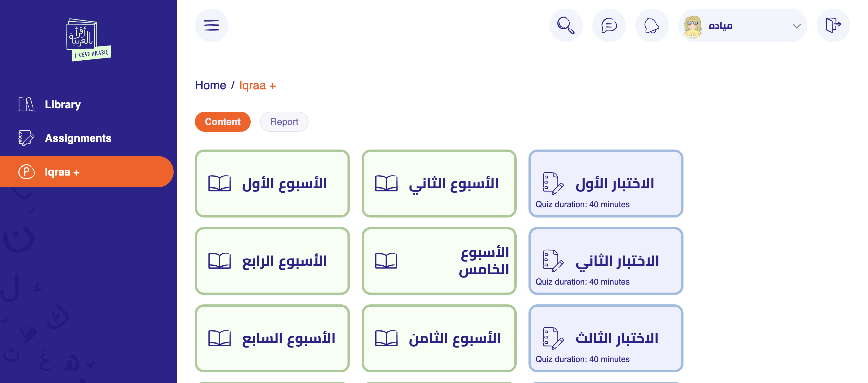
Task: Open the chat messages icon
Action: click(608, 26)
